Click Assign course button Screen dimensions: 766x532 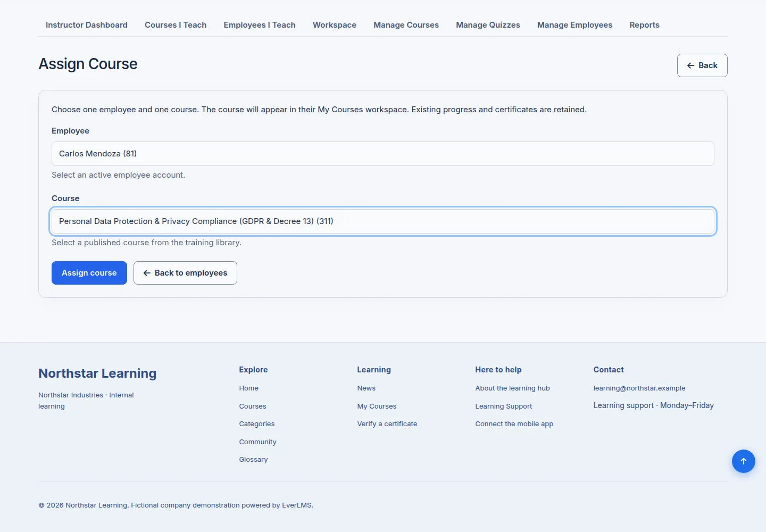89,273
